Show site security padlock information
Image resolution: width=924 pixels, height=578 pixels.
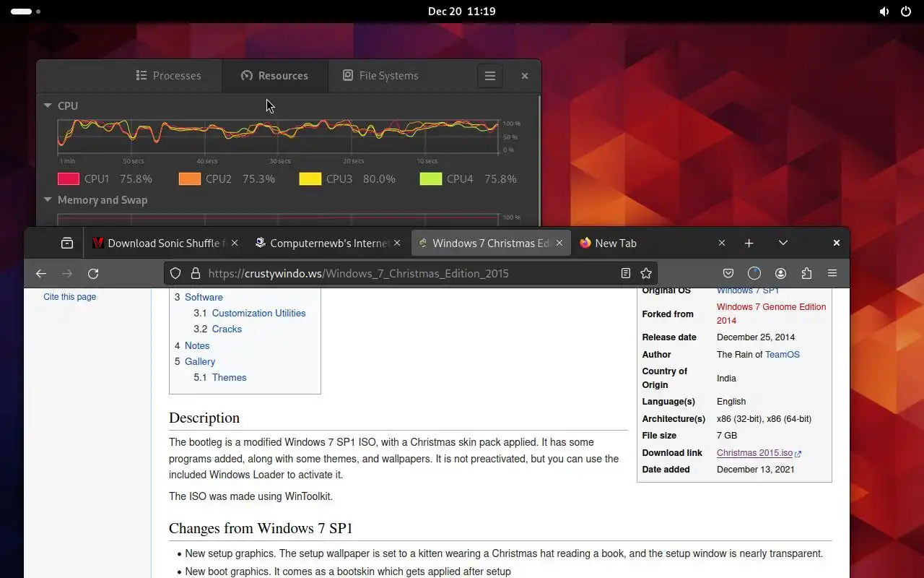(195, 273)
